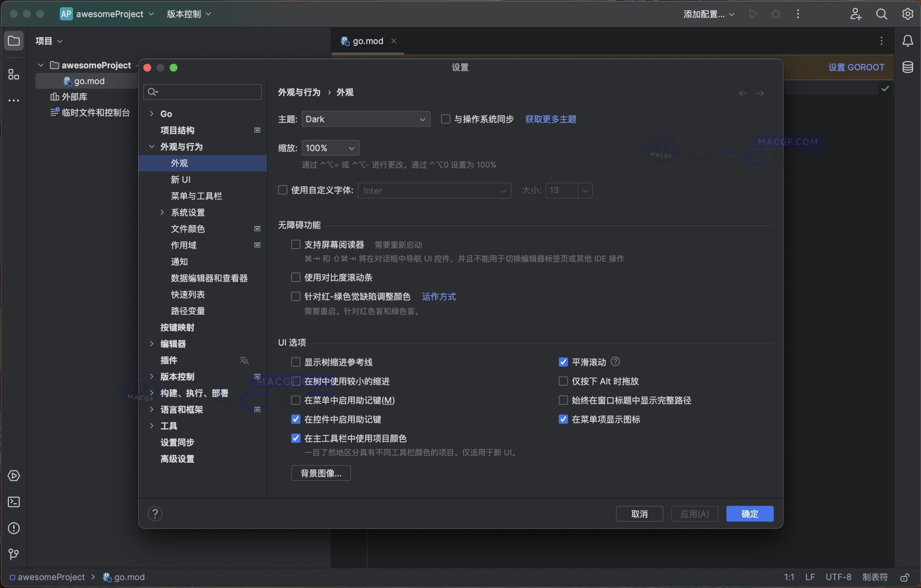Disable the smooth scrolling checkbox
The height and width of the screenshot is (588, 921).
[563, 362]
